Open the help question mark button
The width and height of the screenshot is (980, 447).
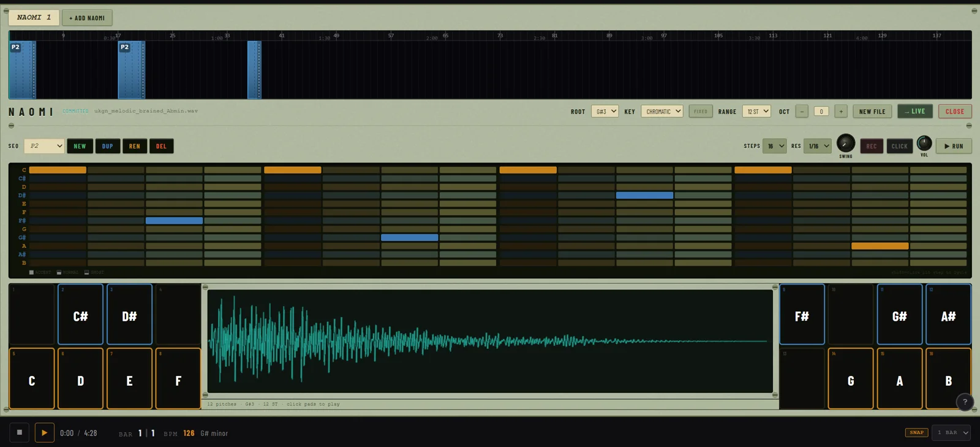(x=965, y=402)
